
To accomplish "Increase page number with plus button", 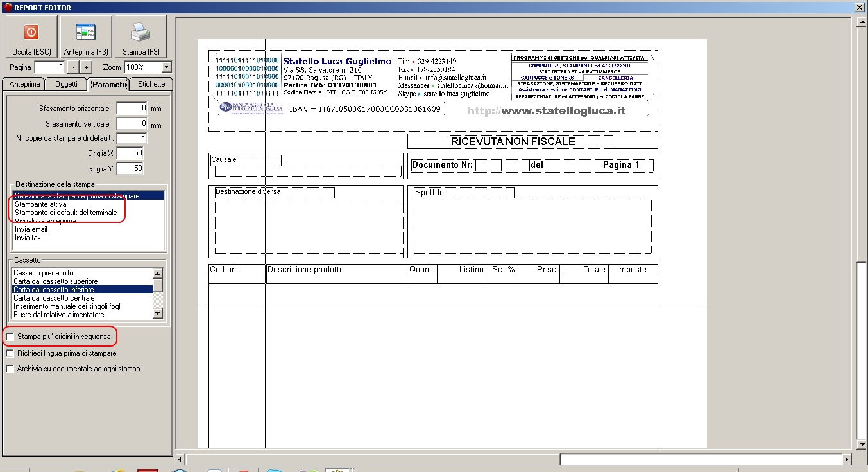I will (x=87, y=67).
